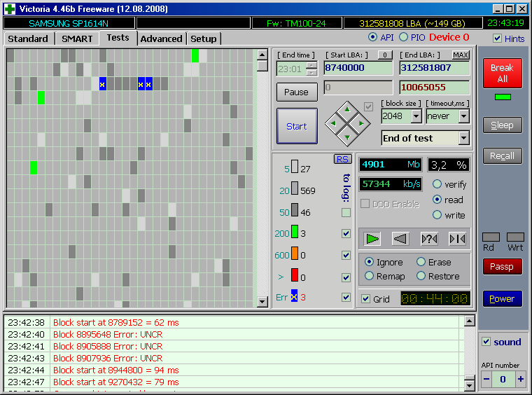Image resolution: width=532 pixels, height=395 pixels.
Task: Toggle the Hints checkbox
Action: [x=498, y=39]
